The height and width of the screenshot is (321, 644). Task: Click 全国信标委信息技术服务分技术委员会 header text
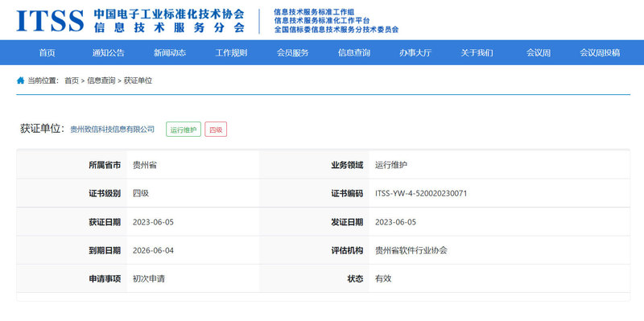coord(336,29)
